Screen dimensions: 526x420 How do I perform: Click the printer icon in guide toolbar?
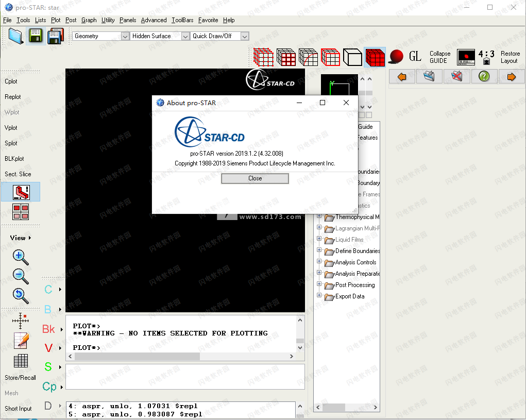pyautogui.click(x=429, y=77)
